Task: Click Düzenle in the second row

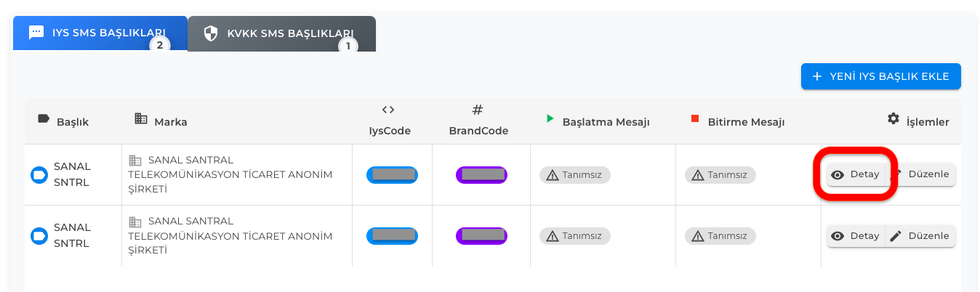Action: [x=920, y=236]
